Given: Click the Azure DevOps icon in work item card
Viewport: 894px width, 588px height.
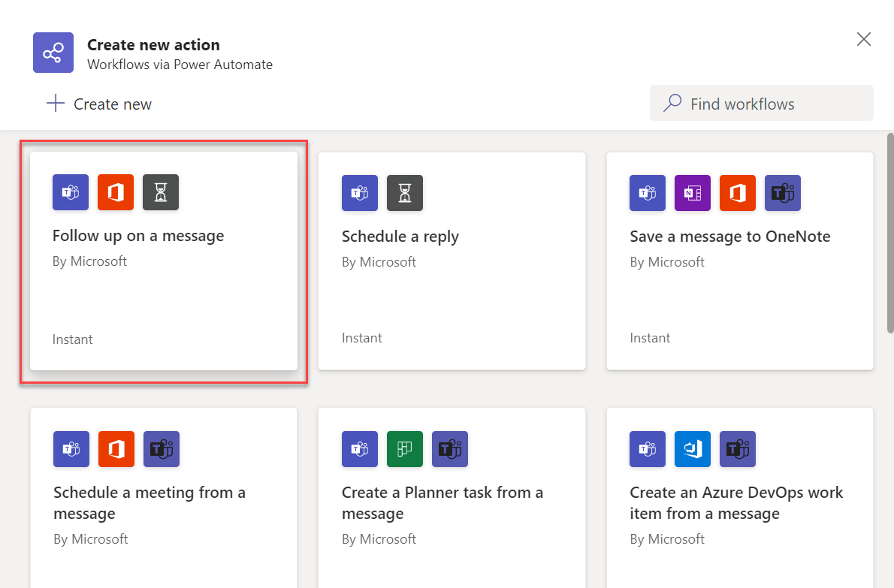Looking at the screenshot, I should click(692, 449).
